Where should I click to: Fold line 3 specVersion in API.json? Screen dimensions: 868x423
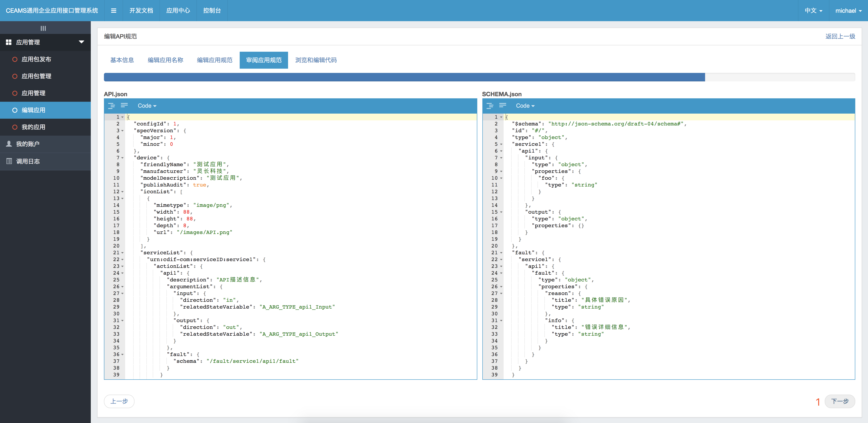coord(122,131)
